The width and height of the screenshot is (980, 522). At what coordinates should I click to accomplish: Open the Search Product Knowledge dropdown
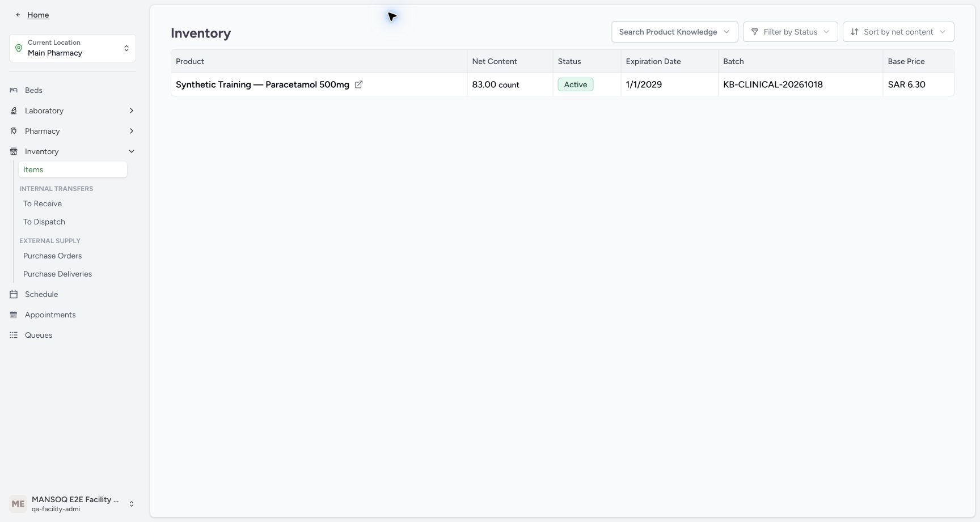[674, 32]
